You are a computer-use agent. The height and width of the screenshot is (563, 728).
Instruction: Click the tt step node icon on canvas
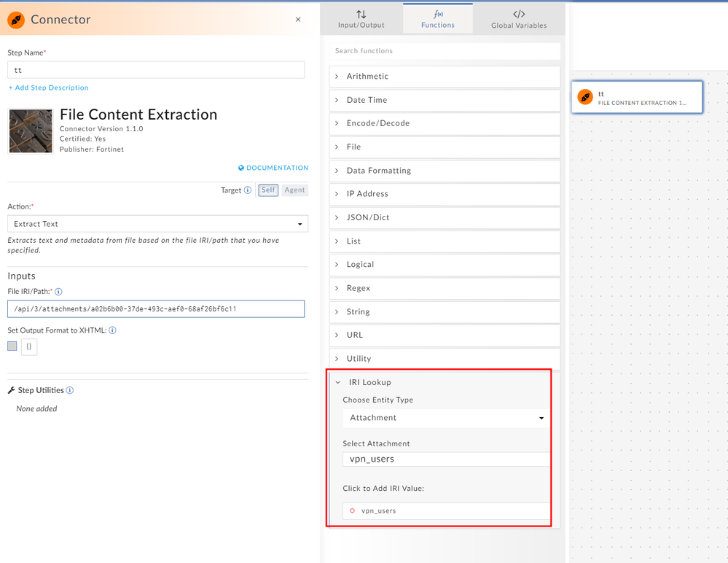pos(585,97)
